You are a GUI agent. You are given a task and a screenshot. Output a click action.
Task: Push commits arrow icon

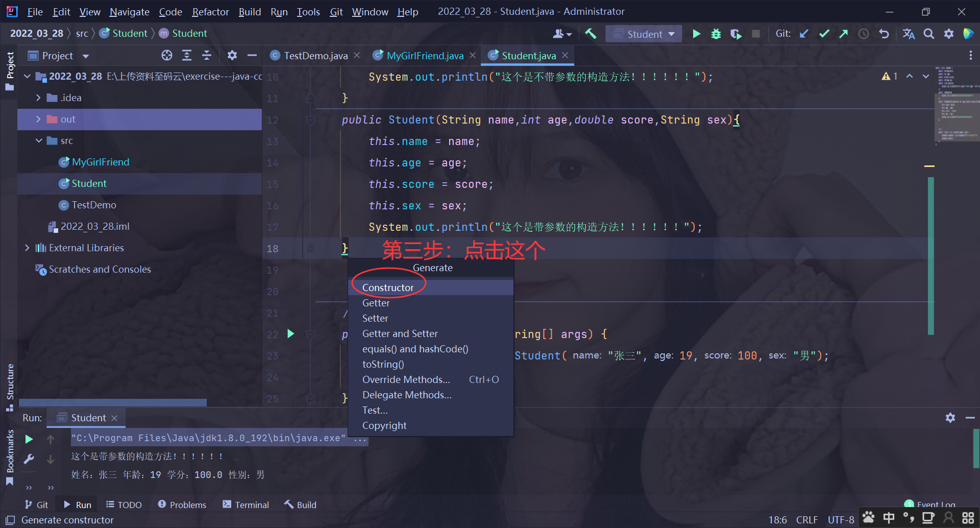tap(843, 34)
